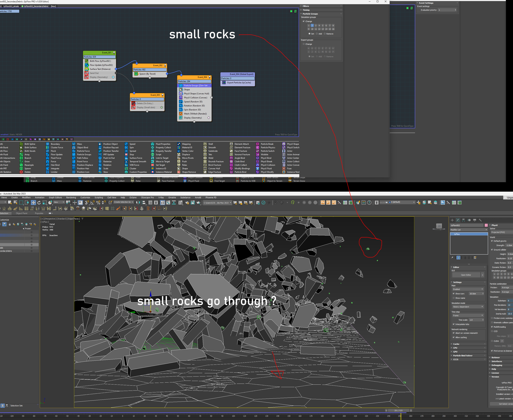The image size is (513, 420).
Task: Enable simulation group 3 button
Action: pos(316,25)
